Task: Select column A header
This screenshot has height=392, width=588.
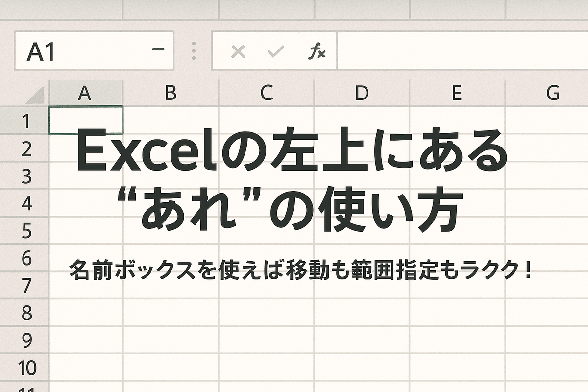Action: [x=85, y=93]
